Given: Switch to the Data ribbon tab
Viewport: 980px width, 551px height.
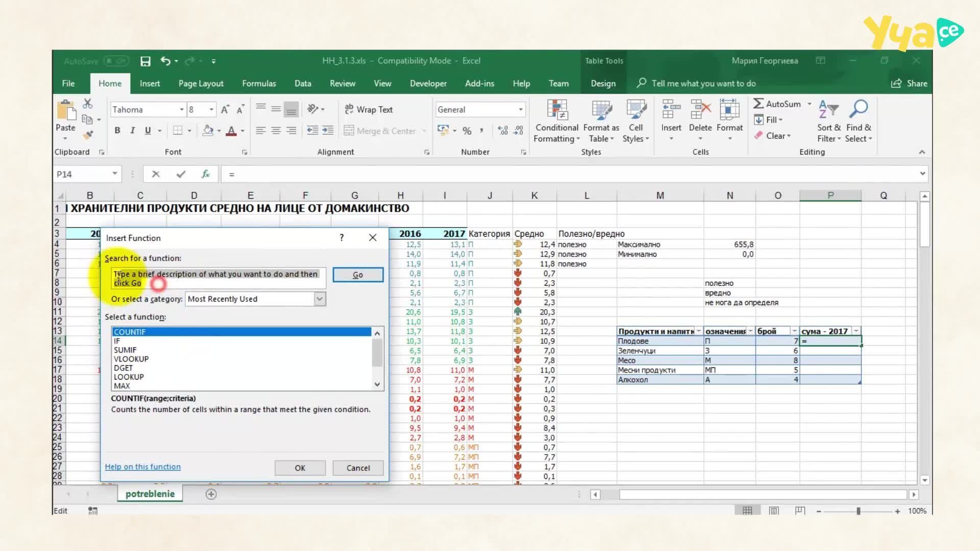Looking at the screenshot, I should click(303, 84).
